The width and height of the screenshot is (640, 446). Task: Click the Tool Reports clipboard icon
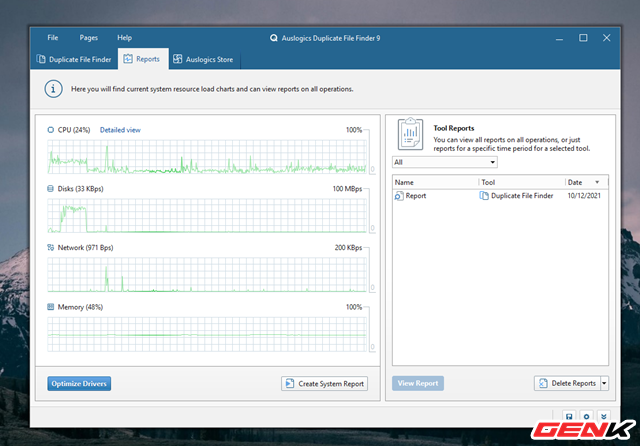point(410,134)
